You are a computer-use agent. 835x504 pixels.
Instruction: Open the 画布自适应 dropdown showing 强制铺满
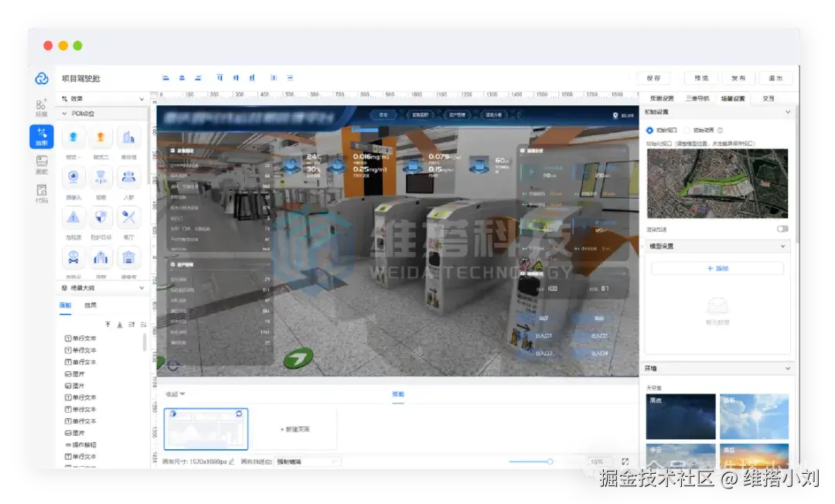point(307,461)
